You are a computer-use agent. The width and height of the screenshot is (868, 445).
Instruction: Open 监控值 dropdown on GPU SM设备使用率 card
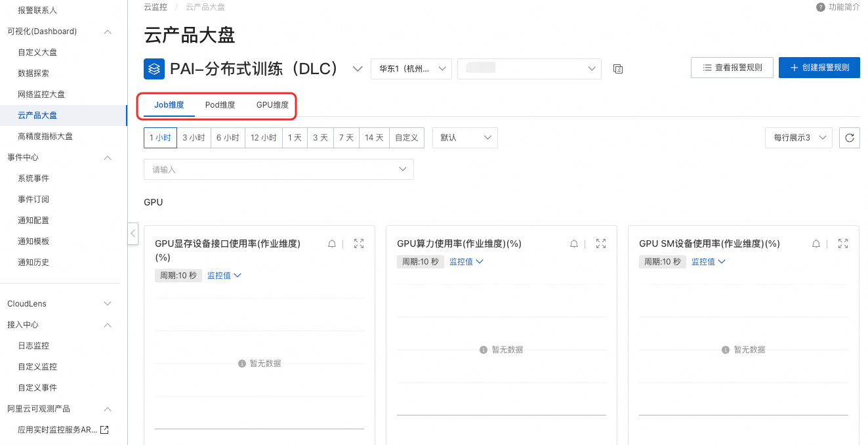pos(709,261)
